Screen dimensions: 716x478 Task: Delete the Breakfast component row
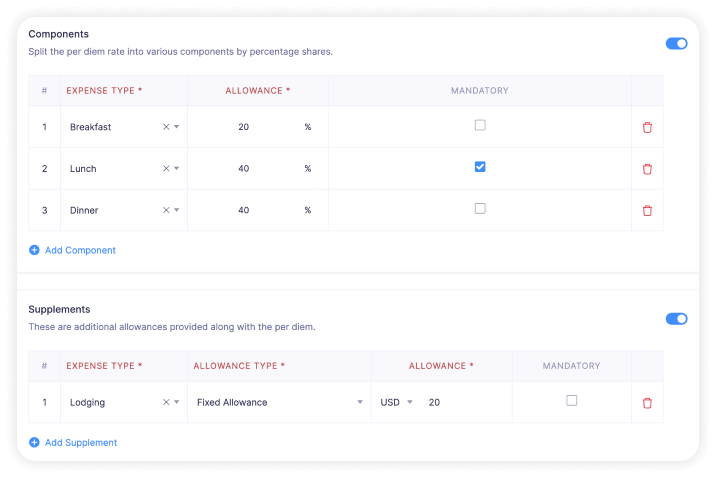[647, 127]
